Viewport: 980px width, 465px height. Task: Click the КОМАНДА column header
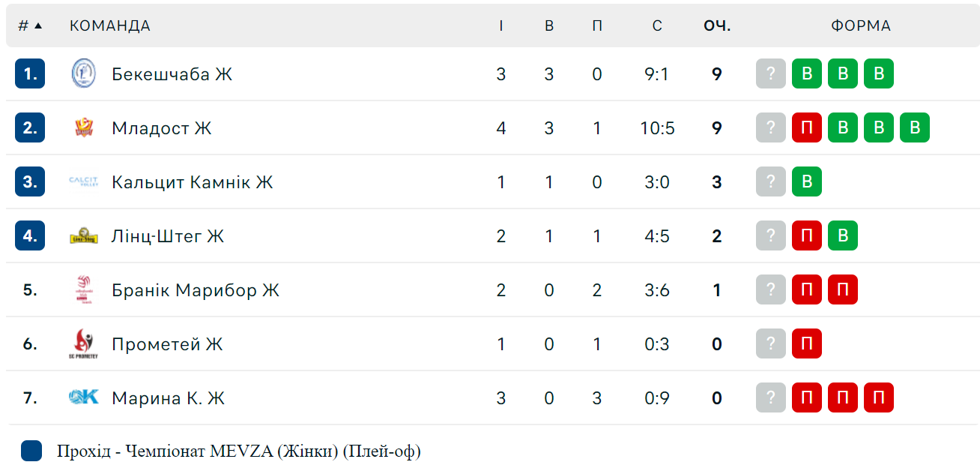click(x=110, y=25)
